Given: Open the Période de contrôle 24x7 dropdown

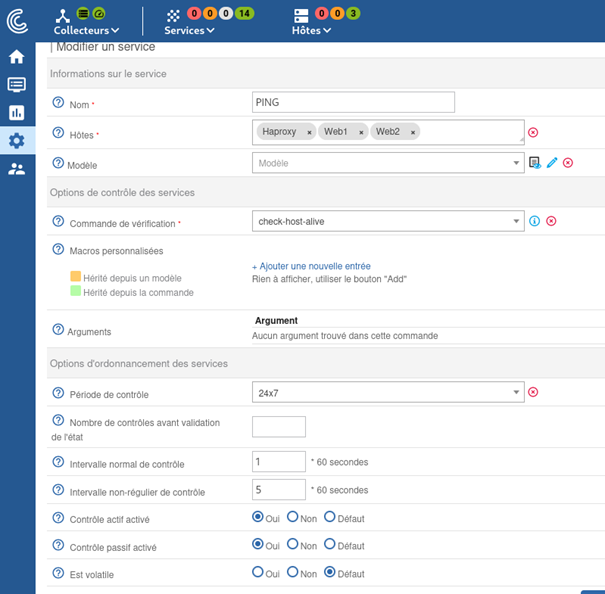Looking at the screenshot, I should [388, 392].
